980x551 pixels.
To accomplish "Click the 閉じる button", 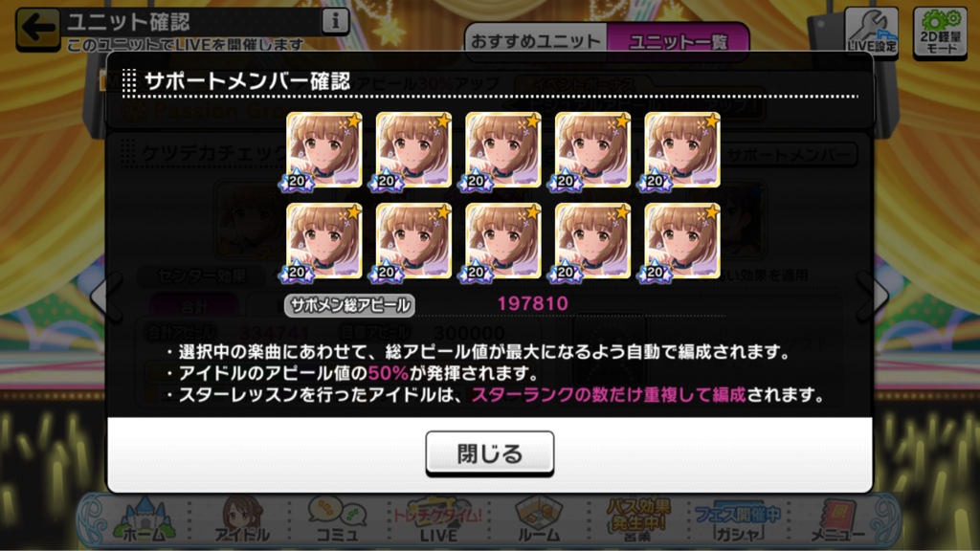I will point(489,453).
